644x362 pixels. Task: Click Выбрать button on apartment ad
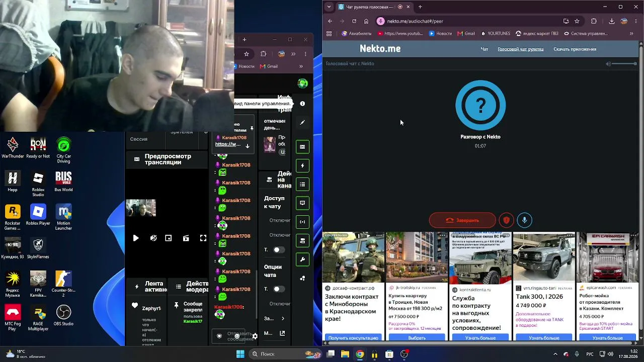[417, 338]
